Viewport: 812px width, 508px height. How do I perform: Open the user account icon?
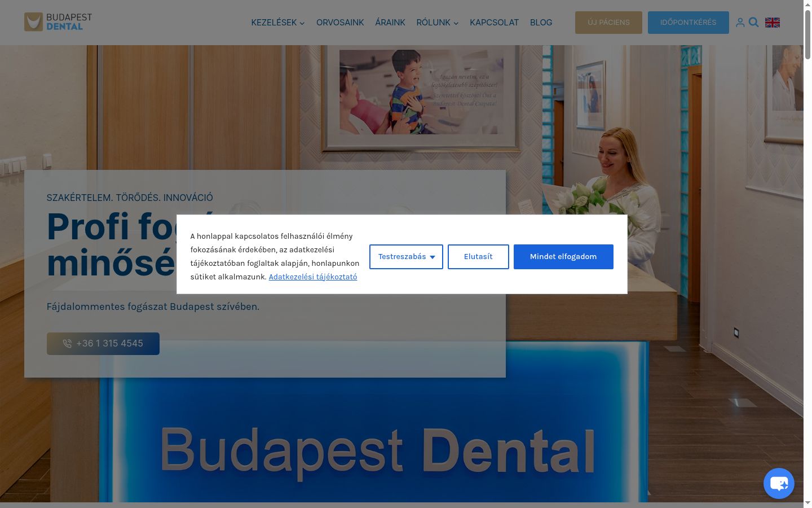pos(740,23)
